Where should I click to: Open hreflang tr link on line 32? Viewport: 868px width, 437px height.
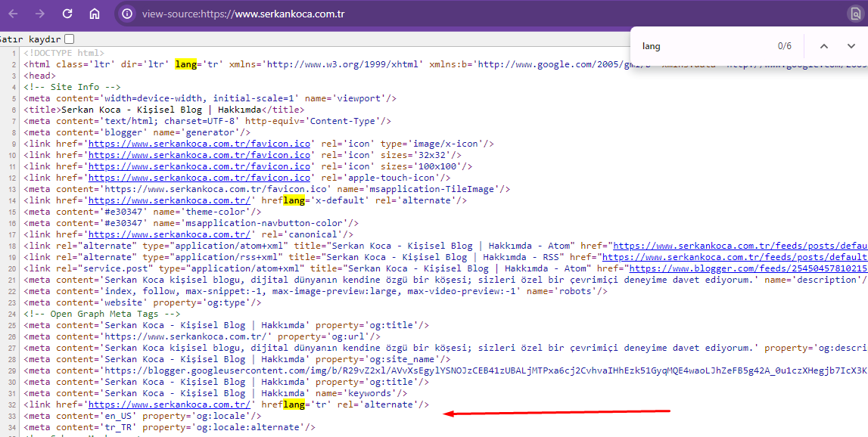pos(170,404)
